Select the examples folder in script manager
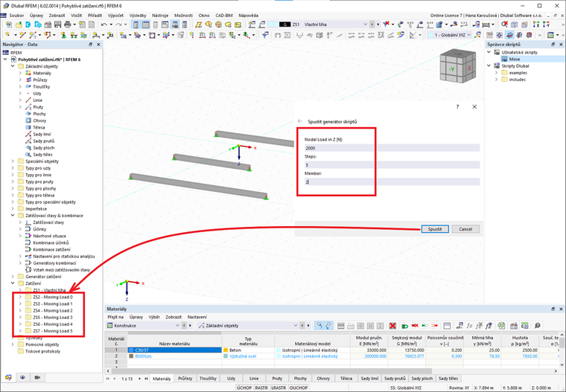566x392 pixels. pyautogui.click(x=518, y=73)
